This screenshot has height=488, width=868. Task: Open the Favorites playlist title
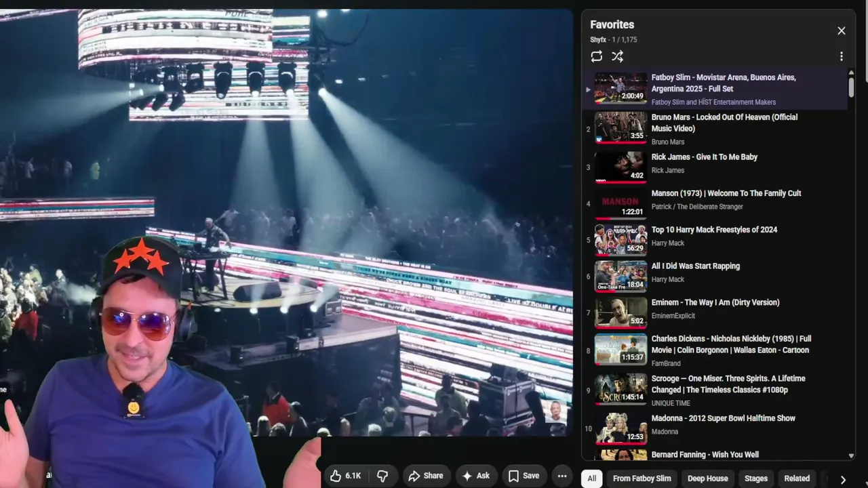coord(612,25)
